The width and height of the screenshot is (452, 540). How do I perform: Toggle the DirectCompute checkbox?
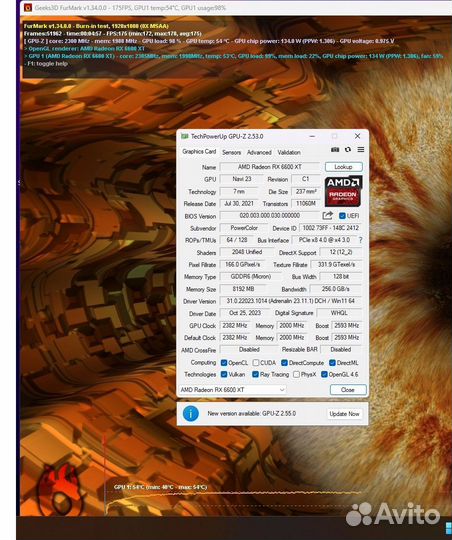[284, 363]
